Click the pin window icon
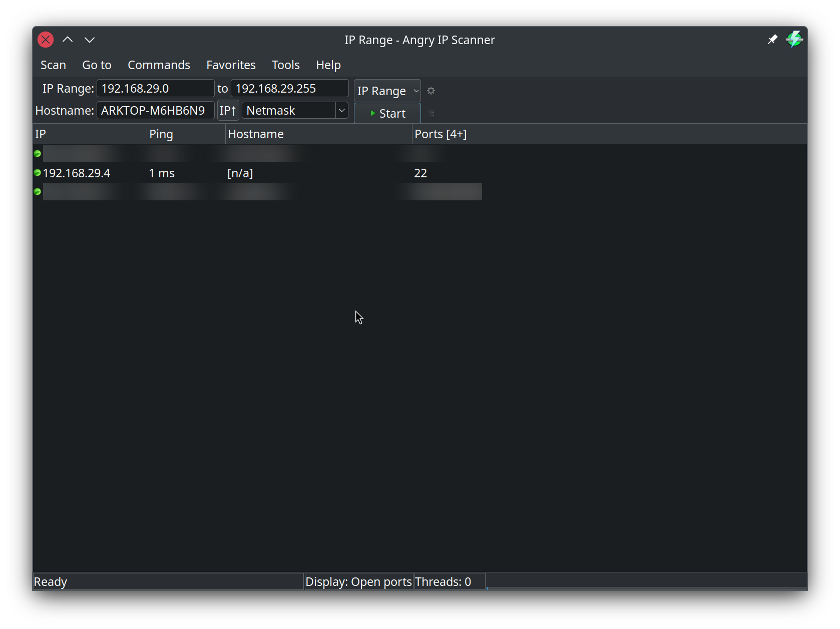This screenshot has width=840, height=629. 772,40
